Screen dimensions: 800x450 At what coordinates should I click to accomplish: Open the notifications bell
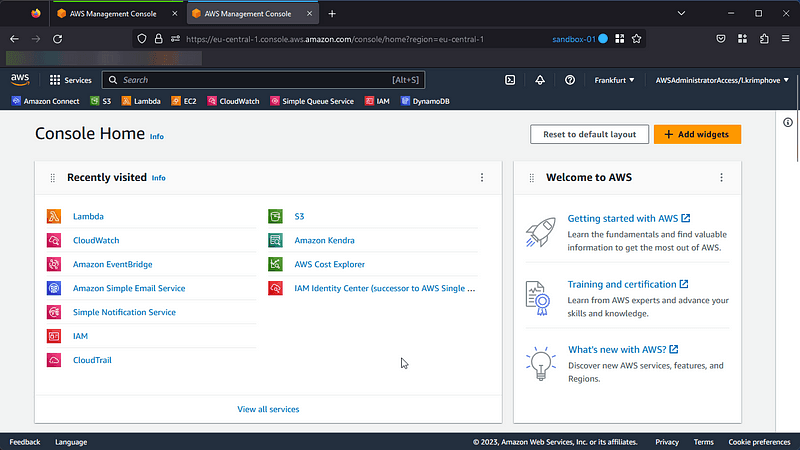[x=540, y=80]
